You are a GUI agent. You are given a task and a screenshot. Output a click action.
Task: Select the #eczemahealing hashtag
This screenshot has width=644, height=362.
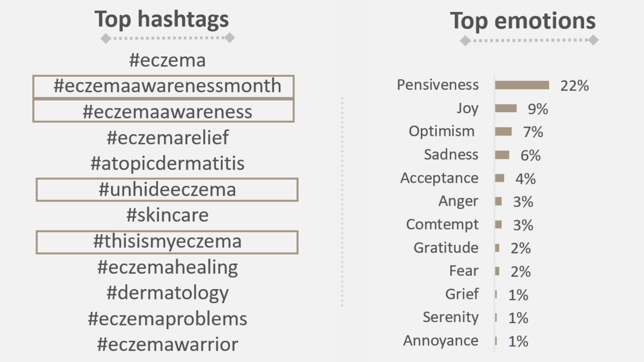pyautogui.click(x=168, y=267)
